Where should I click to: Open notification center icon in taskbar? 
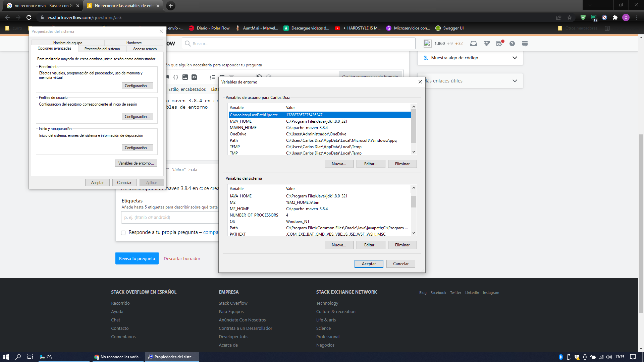coord(633,357)
